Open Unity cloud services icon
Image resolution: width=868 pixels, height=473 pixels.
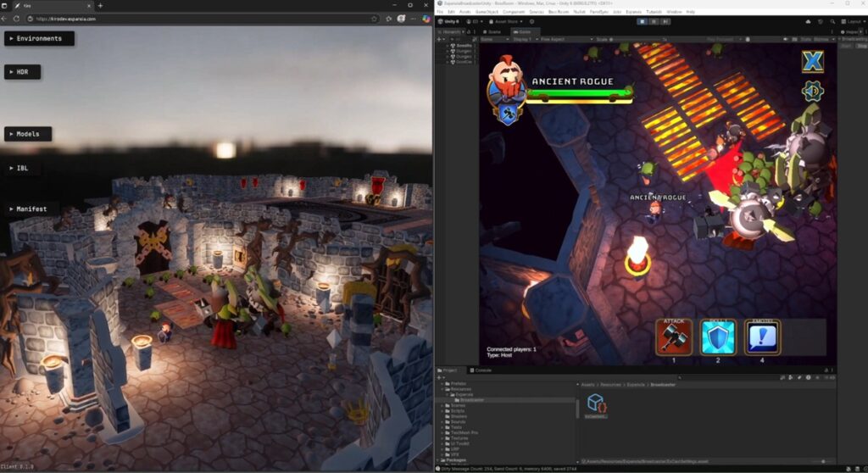point(808,21)
